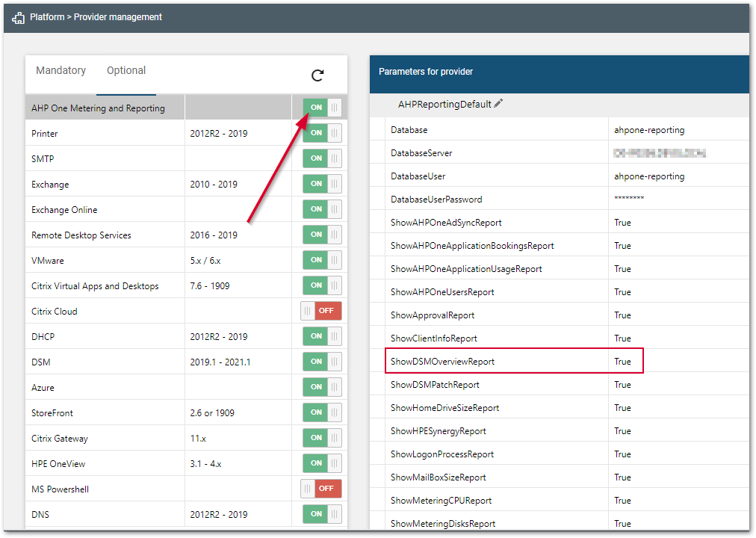
Task: Toggle the DSM provider switch
Action: pyautogui.click(x=322, y=362)
